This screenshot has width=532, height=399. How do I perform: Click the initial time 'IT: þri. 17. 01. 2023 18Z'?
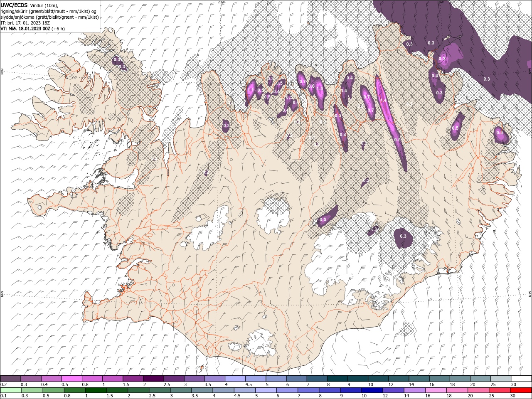[25, 23]
